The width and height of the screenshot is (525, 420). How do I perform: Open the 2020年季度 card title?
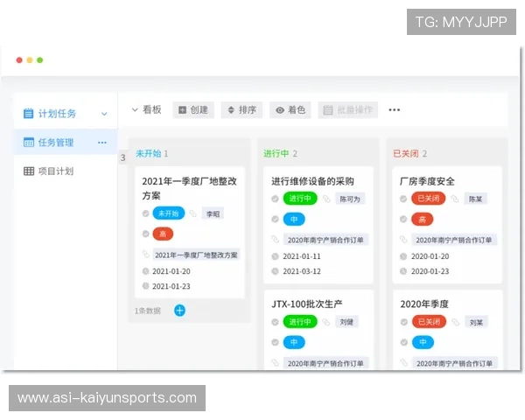click(x=424, y=304)
